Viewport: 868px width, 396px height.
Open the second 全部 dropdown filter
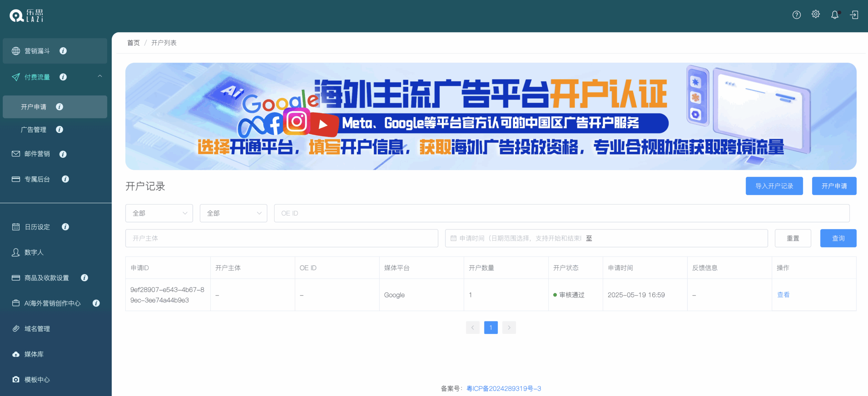pos(233,213)
